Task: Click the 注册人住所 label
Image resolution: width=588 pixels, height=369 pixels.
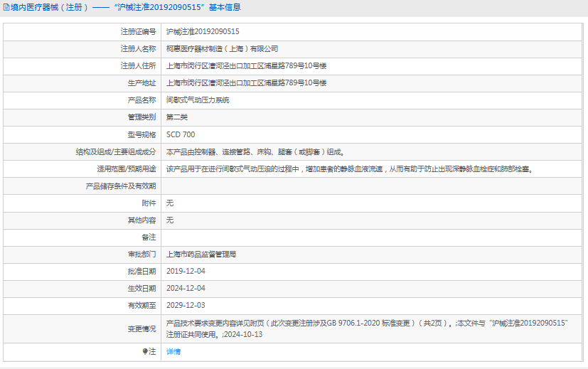Action: tap(138, 65)
